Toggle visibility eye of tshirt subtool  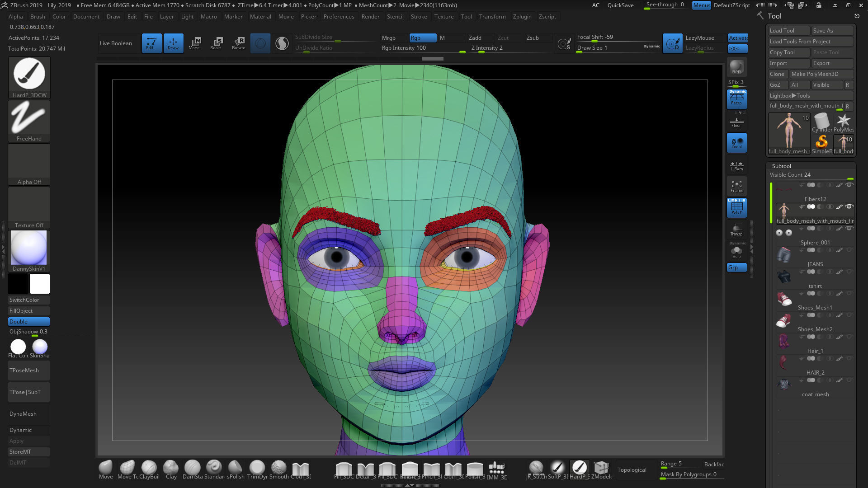point(849,272)
